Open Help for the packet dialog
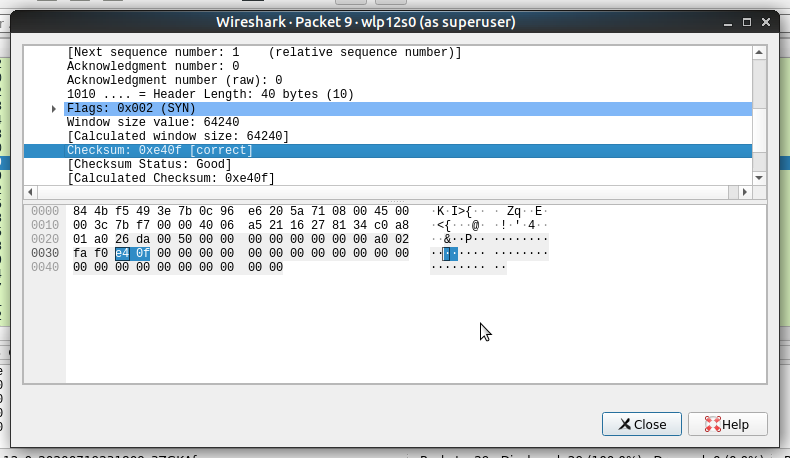Image resolution: width=790 pixels, height=458 pixels. (728, 424)
